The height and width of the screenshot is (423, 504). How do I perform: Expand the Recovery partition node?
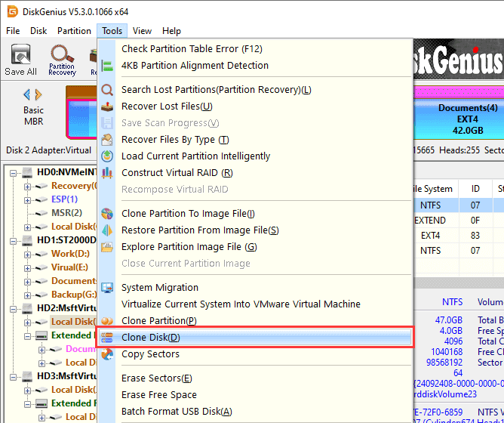coord(28,187)
